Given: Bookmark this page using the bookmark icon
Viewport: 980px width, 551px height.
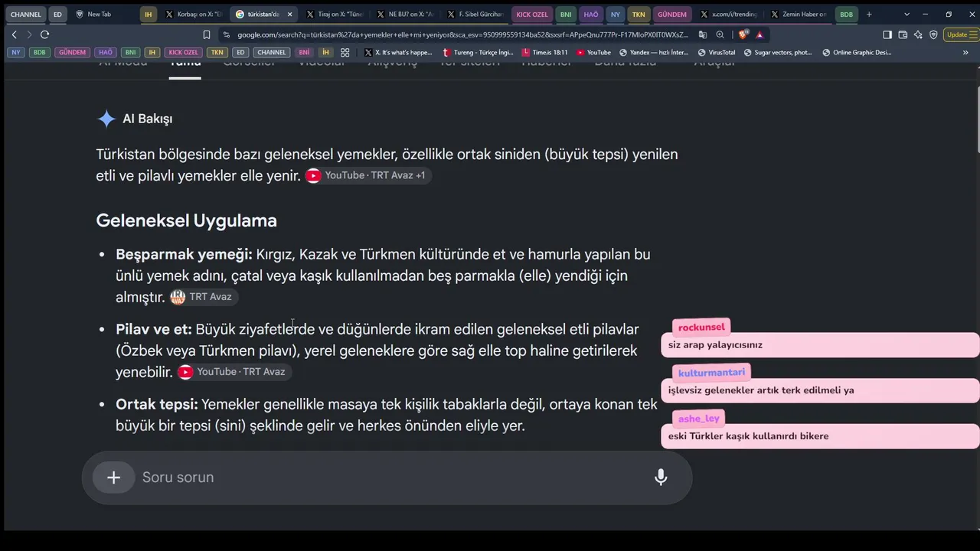Looking at the screenshot, I should (x=207, y=34).
